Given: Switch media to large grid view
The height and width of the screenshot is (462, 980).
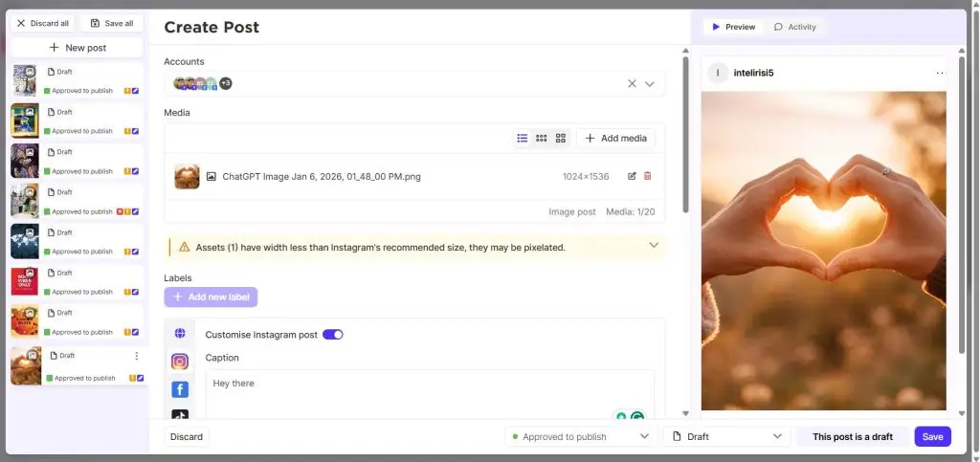Looking at the screenshot, I should click(x=561, y=138).
